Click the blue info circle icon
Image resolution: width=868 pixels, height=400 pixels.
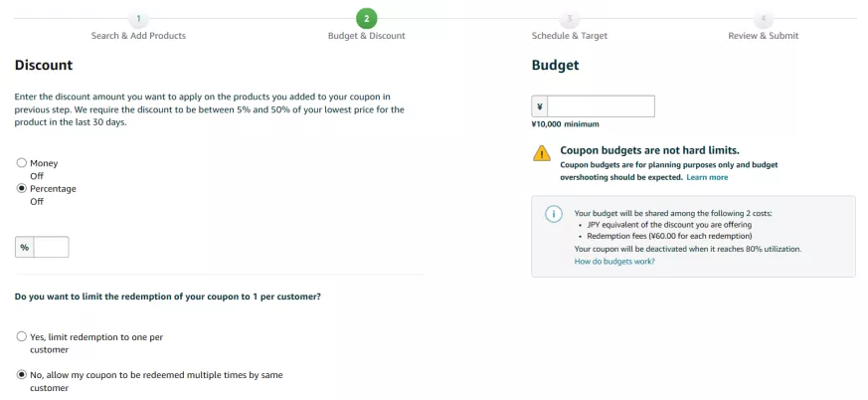[x=553, y=215]
